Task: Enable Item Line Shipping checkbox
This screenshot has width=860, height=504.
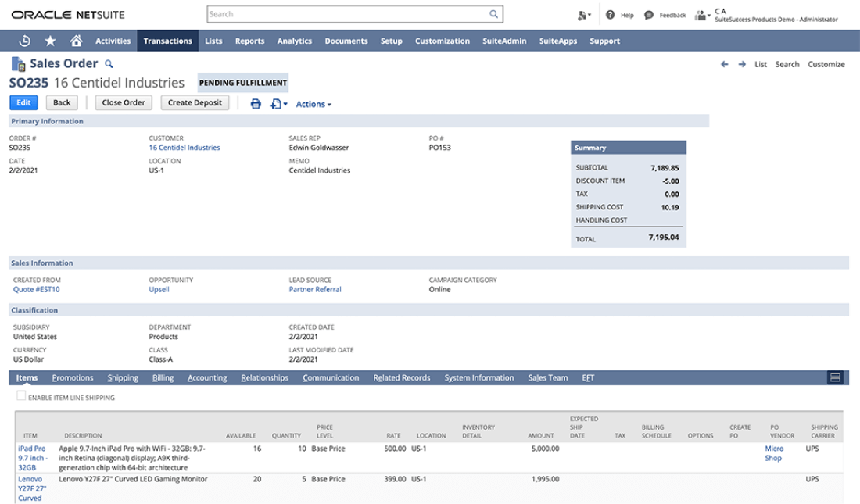Action: (x=21, y=396)
